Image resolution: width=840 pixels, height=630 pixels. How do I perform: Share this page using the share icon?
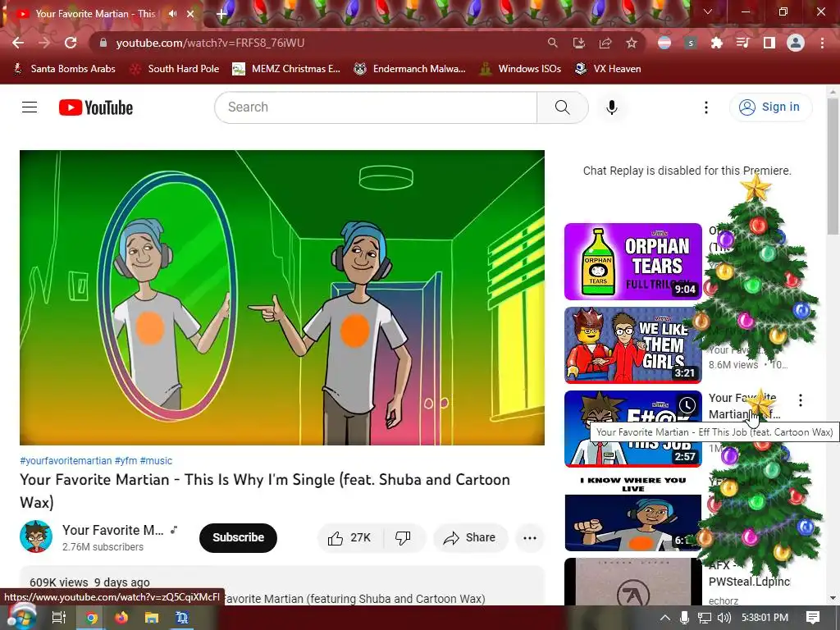[x=605, y=43]
